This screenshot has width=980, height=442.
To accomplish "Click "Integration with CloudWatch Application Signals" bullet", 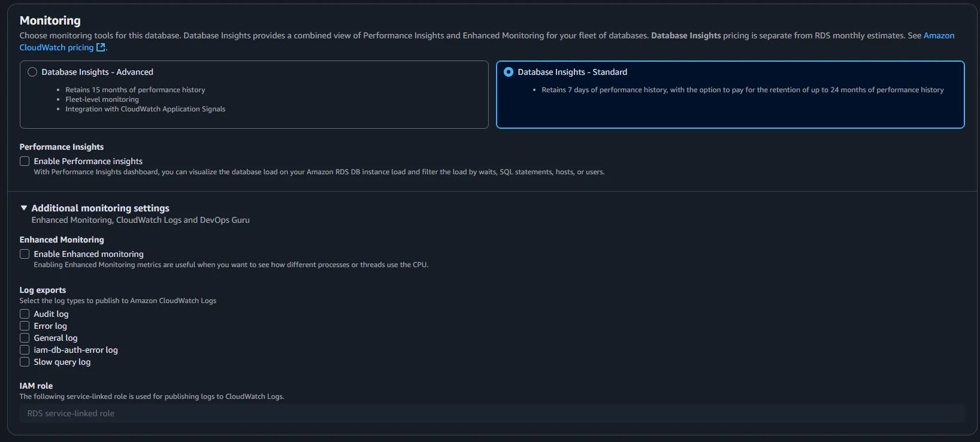I will (x=146, y=109).
